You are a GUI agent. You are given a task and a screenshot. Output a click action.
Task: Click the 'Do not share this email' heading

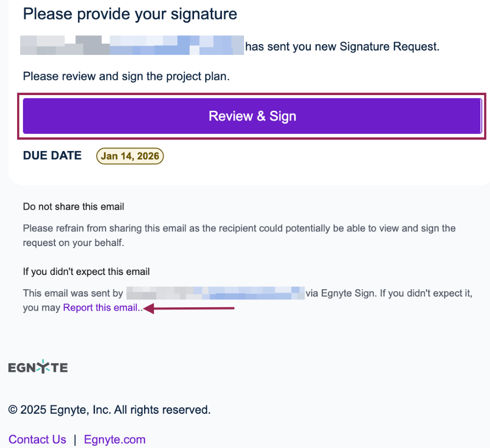click(73, 206)
